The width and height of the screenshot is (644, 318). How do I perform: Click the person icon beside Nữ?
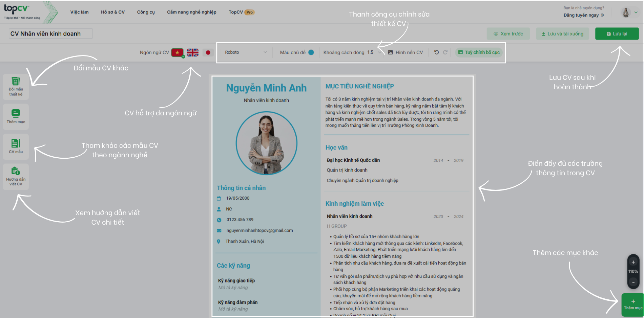(x=219, y=209)
